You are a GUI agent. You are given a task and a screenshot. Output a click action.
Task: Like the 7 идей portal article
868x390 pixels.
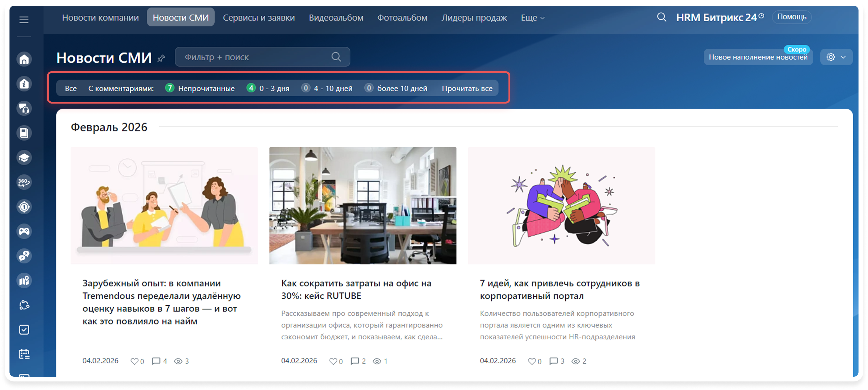pyautogui.click(x=532, y=361)
